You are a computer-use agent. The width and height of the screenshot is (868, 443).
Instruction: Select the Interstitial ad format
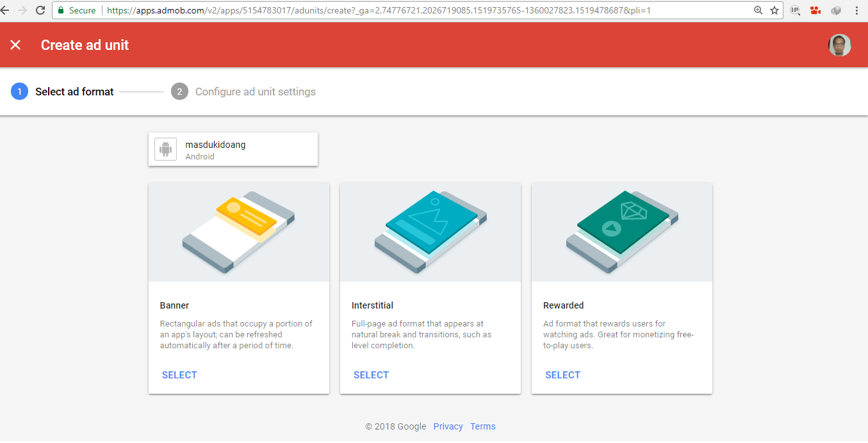371,375
